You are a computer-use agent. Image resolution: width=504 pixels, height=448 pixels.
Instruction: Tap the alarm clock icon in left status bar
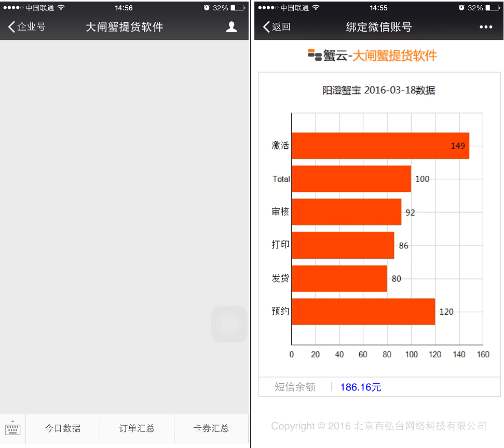point(207,8)
